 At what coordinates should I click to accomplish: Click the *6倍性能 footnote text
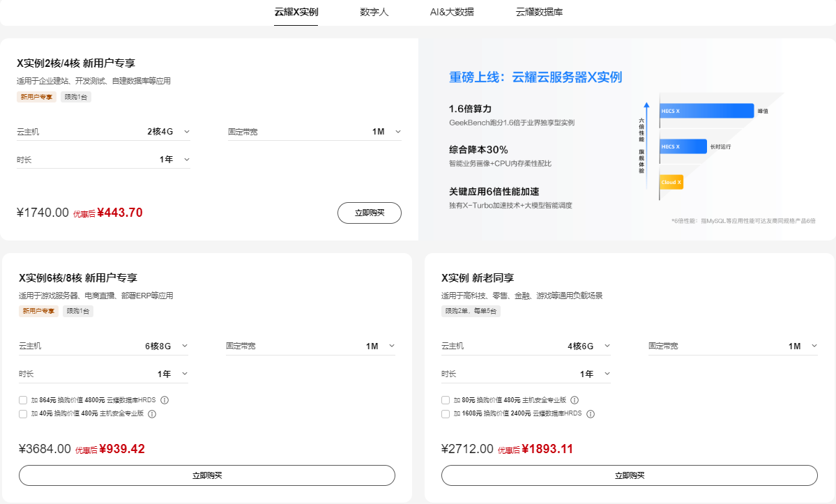[743, 220]
